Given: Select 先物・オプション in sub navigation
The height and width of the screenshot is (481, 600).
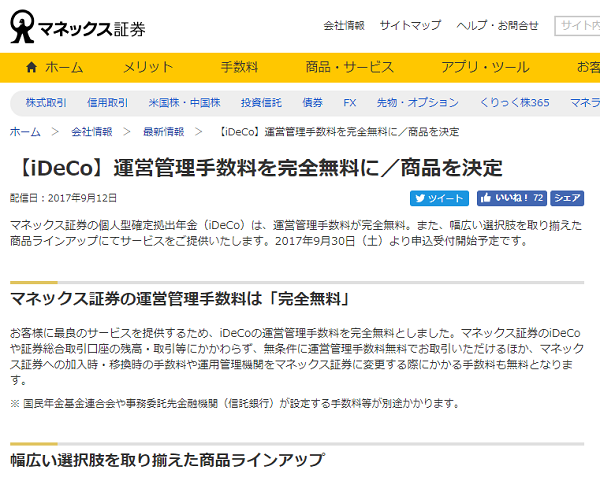Looking at the screenshot, I should point(417,103).
